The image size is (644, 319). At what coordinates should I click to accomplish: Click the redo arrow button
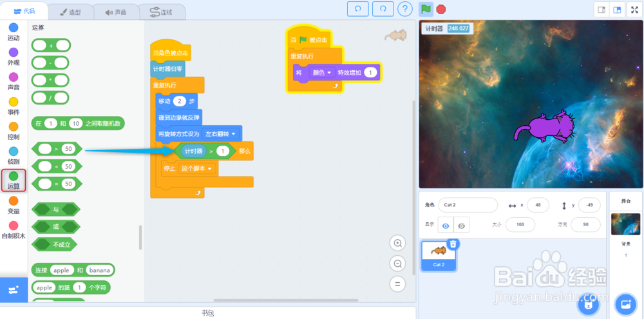(x=383, y=8)
